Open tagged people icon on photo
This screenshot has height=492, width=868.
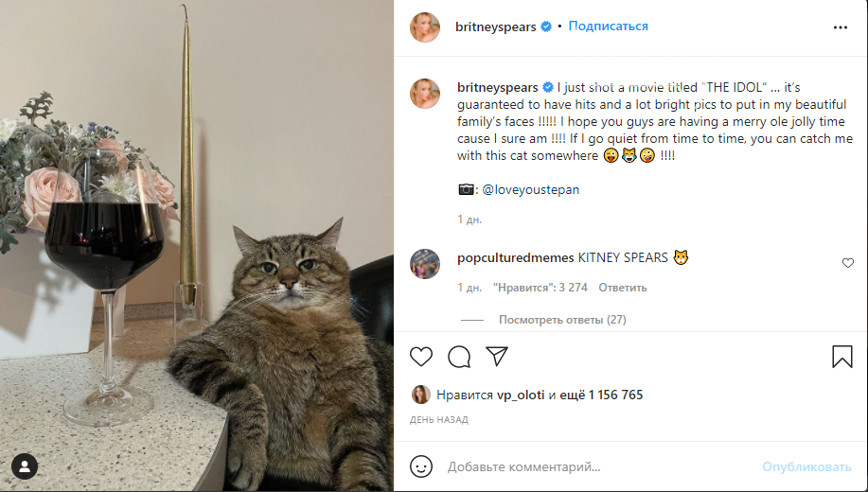point(25,466)
